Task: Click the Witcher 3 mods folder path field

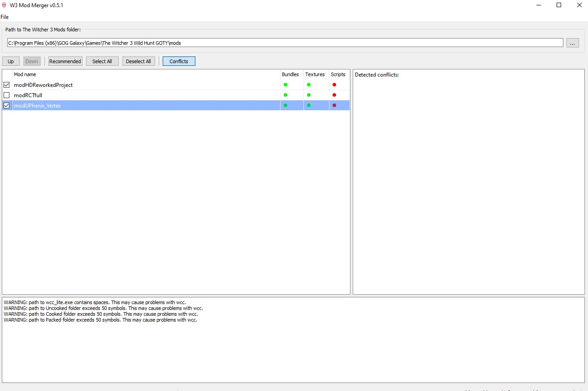Action: (285, 43)
